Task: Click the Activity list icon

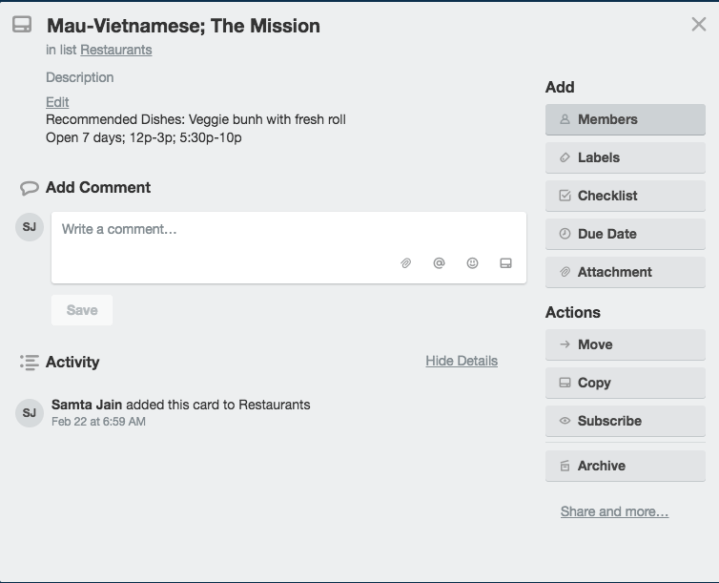Action: pos(29,362)
